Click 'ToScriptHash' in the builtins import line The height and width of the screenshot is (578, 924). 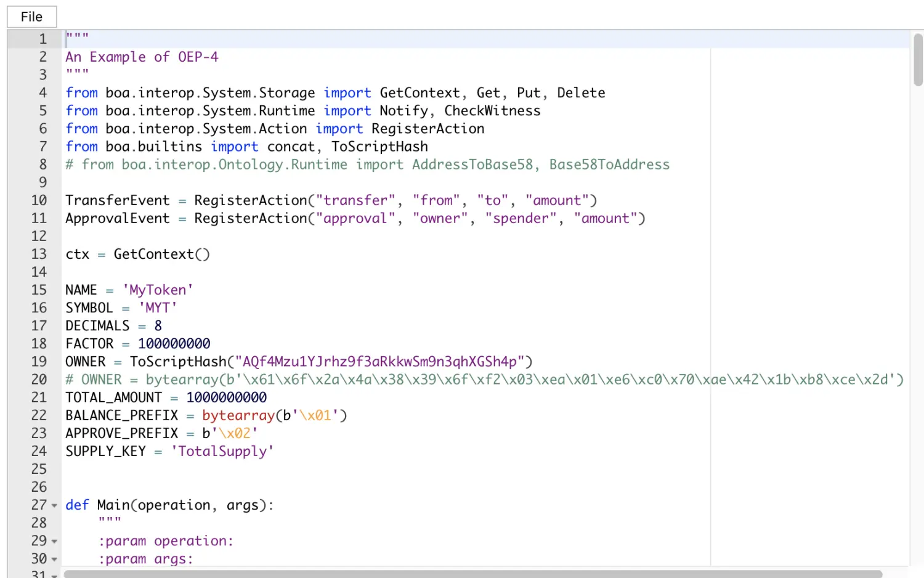[379, 146]
